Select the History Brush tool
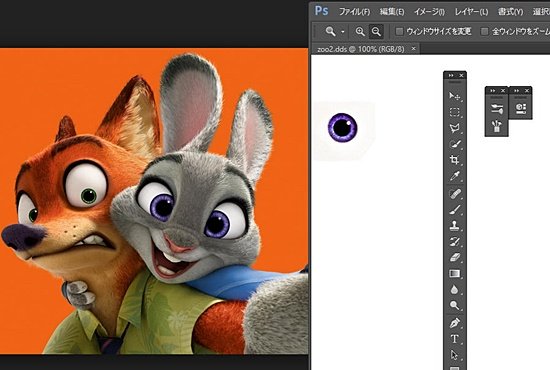The image size is (550, 370). coord(455,242)
